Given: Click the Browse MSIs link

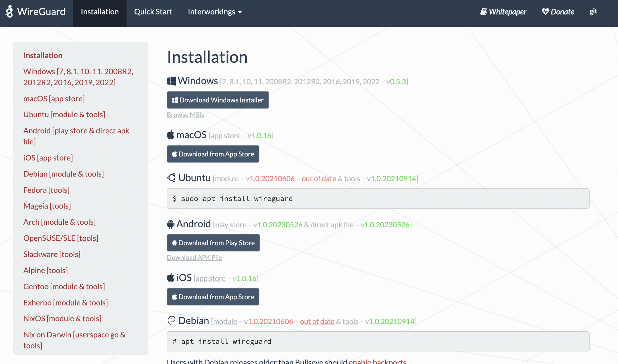Looking at the screenshot, I should [x=185, y=114].
